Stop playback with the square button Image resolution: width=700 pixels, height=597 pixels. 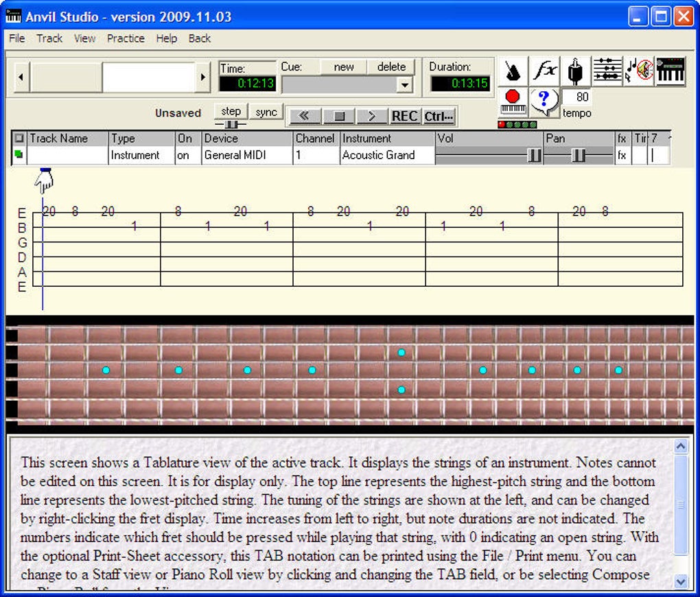click(339, 116)
